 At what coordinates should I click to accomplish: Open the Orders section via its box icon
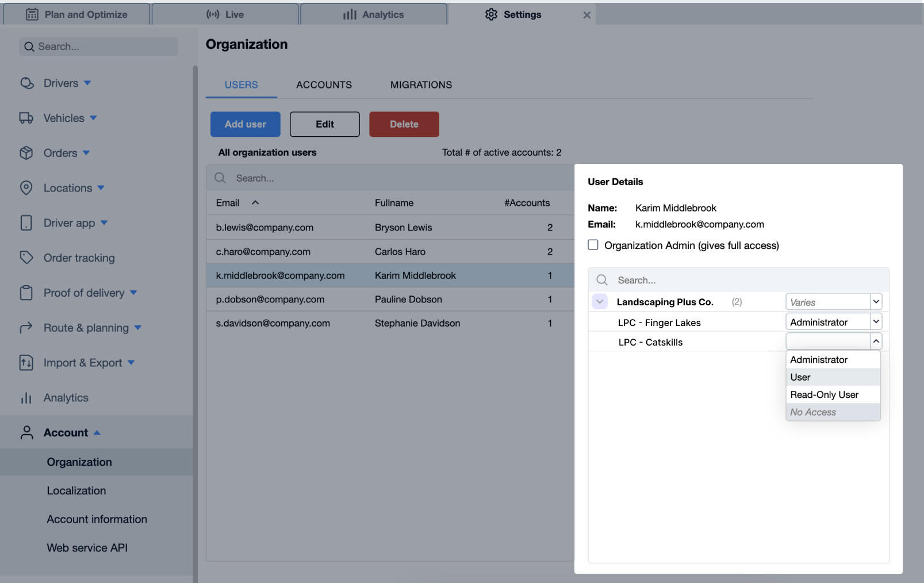tap(26, 153)
